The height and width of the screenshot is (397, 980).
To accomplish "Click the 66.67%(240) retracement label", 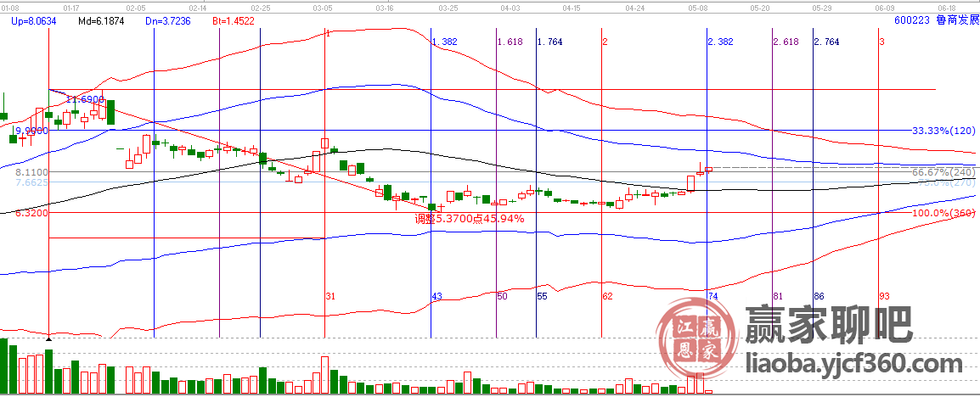I will (x=943, y=172).
